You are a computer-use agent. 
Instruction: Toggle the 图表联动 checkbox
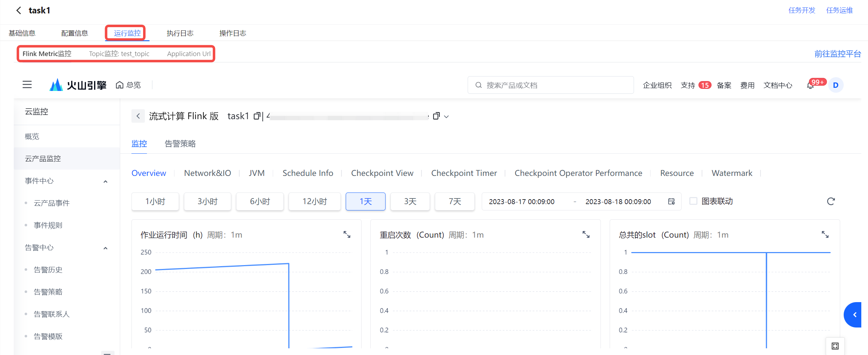[x=693, y=201]
